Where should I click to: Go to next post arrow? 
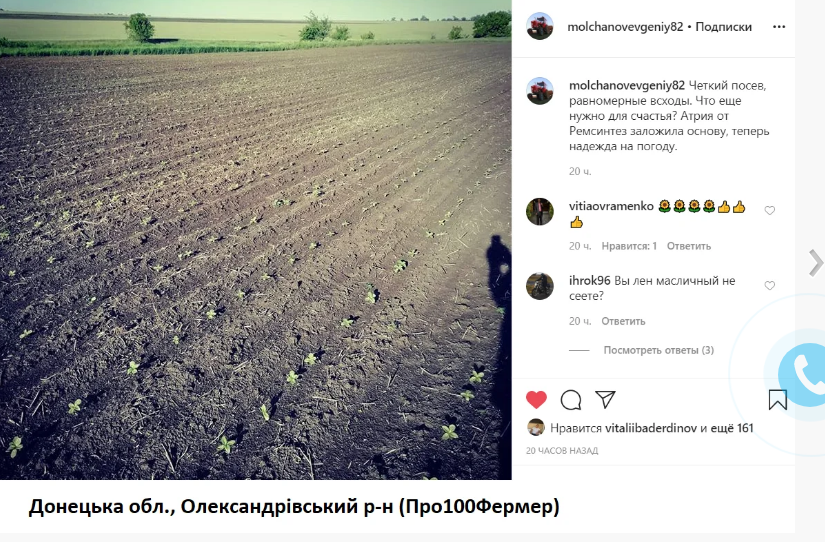click(x=816, y=263)
